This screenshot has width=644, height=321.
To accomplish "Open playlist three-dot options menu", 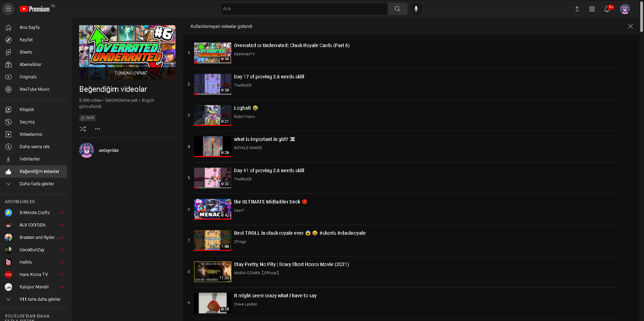I will pos(98,129).
